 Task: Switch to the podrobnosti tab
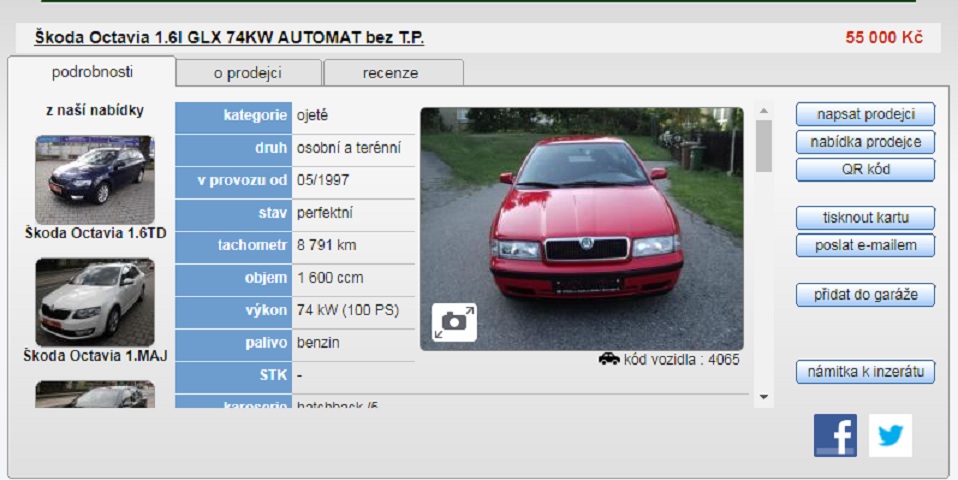[x=92, y=72]
